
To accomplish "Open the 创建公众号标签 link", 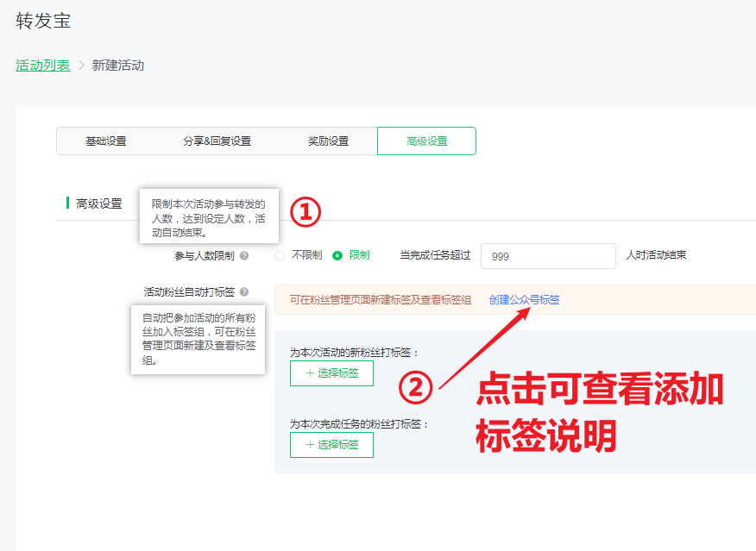I will (524, 299).
